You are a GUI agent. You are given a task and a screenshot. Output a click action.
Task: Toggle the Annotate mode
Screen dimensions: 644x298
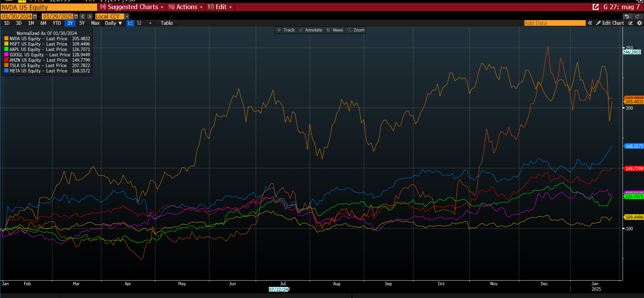pyautogui.click(x=311, y=30)
